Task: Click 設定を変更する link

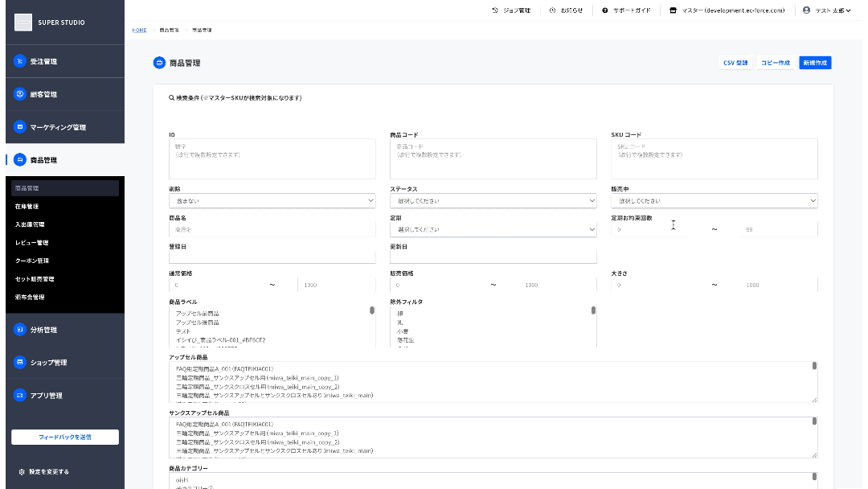Action: tap(49, 472)
